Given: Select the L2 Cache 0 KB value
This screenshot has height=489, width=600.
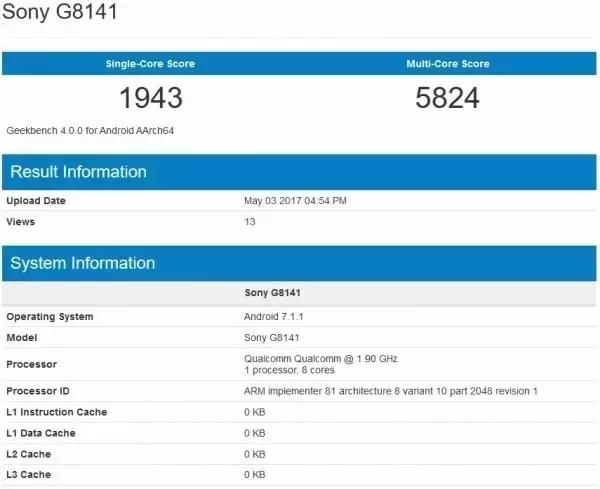Looking at the screenshot, I should point(255,454).
